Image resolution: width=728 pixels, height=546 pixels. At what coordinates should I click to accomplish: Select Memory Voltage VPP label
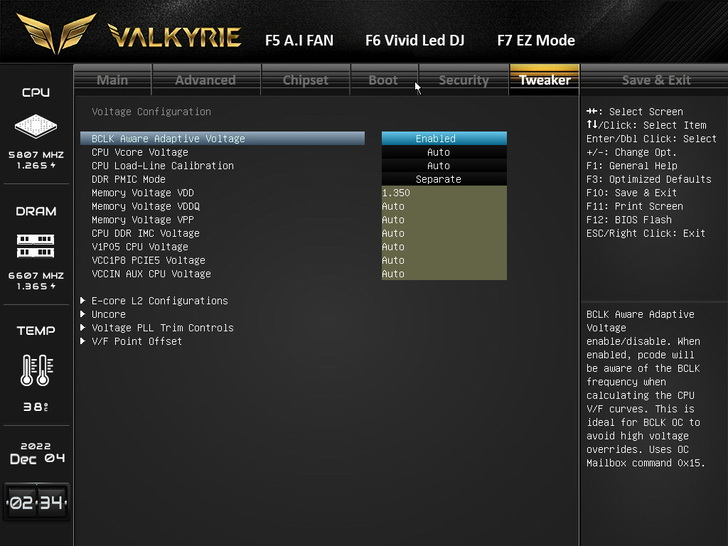coord(143,220)
